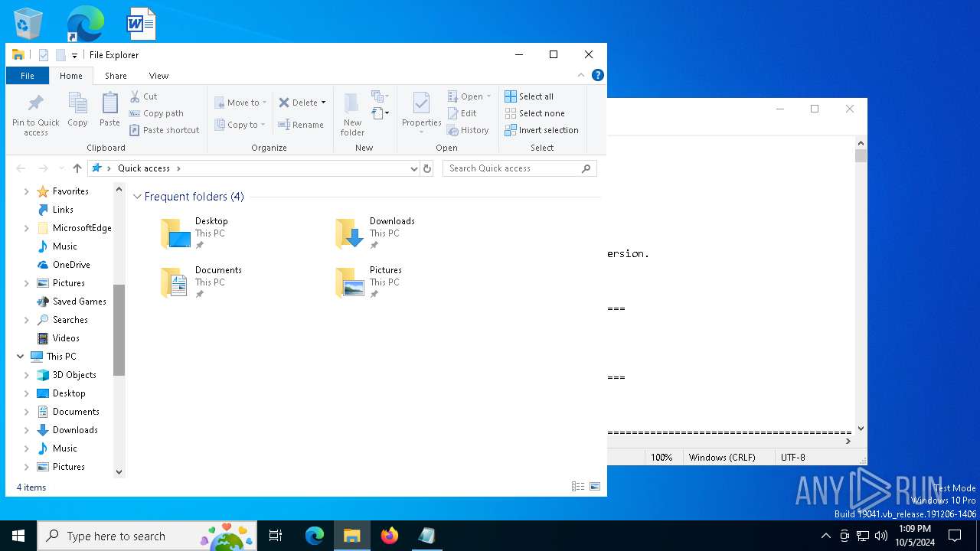The width and height of the screenshot is (980, 551).
Task: Open the notification center icon
Action: coord(955,536)
